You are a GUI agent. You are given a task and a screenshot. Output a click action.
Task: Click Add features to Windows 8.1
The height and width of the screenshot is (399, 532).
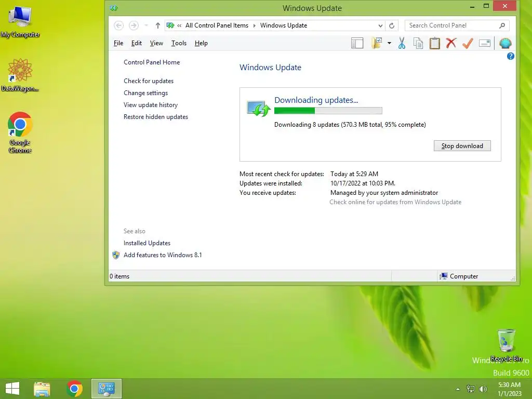pos(163,255)
